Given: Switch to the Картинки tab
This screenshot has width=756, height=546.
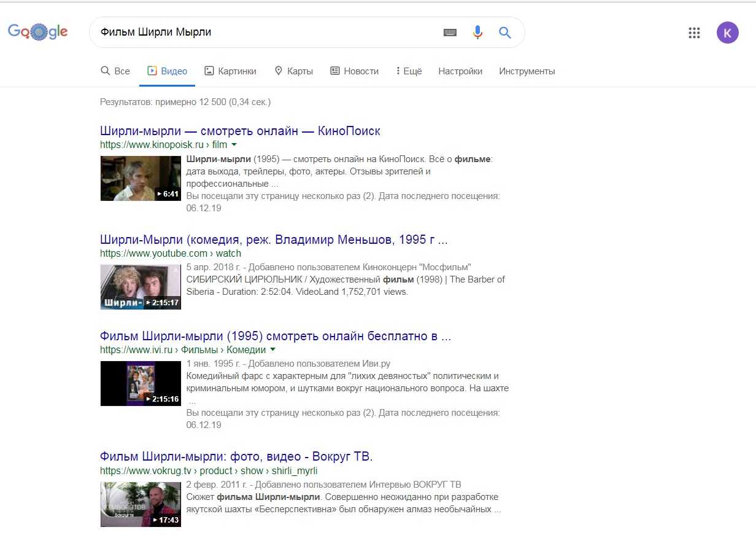Looking at the screenshot, I should click(x=230, y=71).
